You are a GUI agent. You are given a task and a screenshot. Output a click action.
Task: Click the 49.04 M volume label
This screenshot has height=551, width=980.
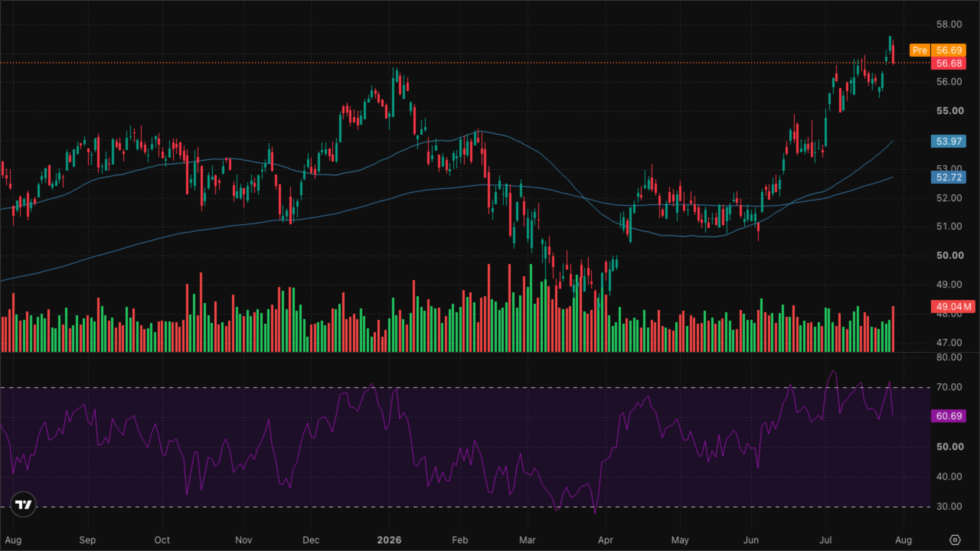tap(953, 306)
